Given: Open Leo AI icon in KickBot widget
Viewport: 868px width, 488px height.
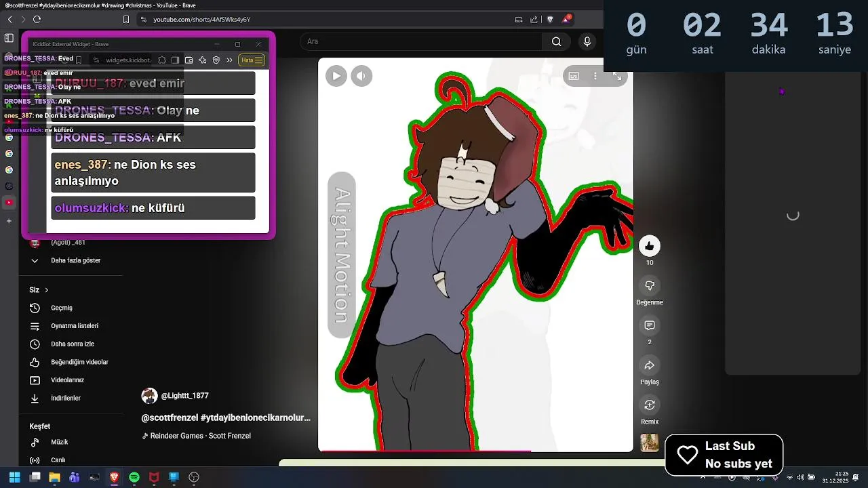Looking at the screenshot, I should [202, 60].
